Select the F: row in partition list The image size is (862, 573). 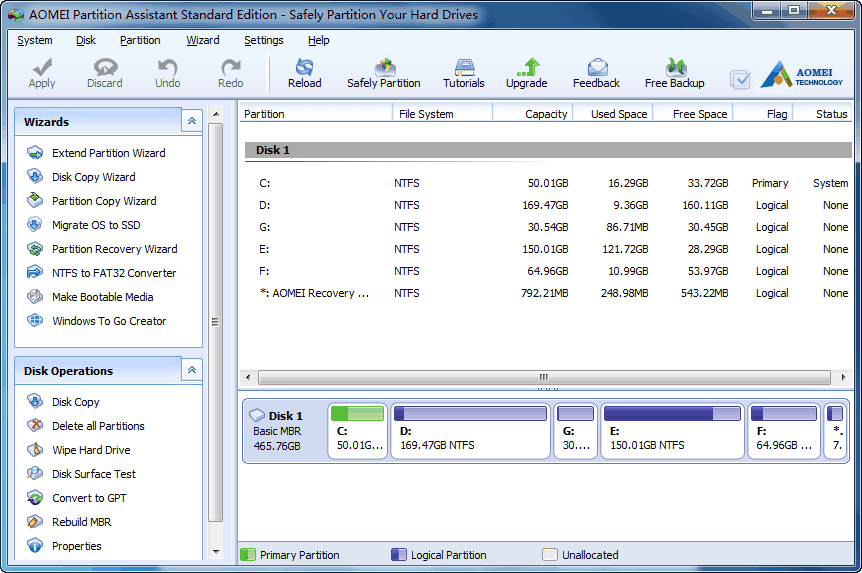[546, 271]
